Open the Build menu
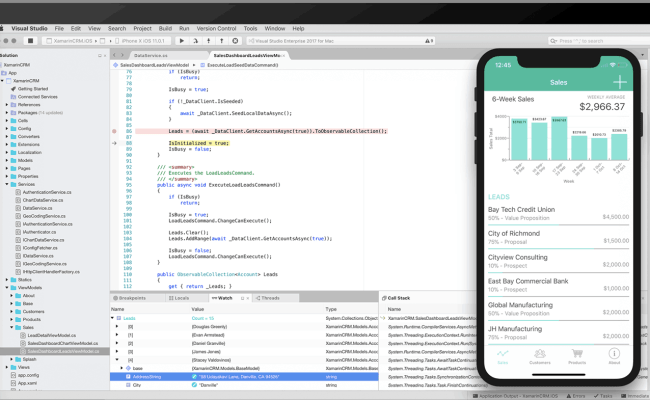This screenshot has height=400, width=650. coord(165,28)
